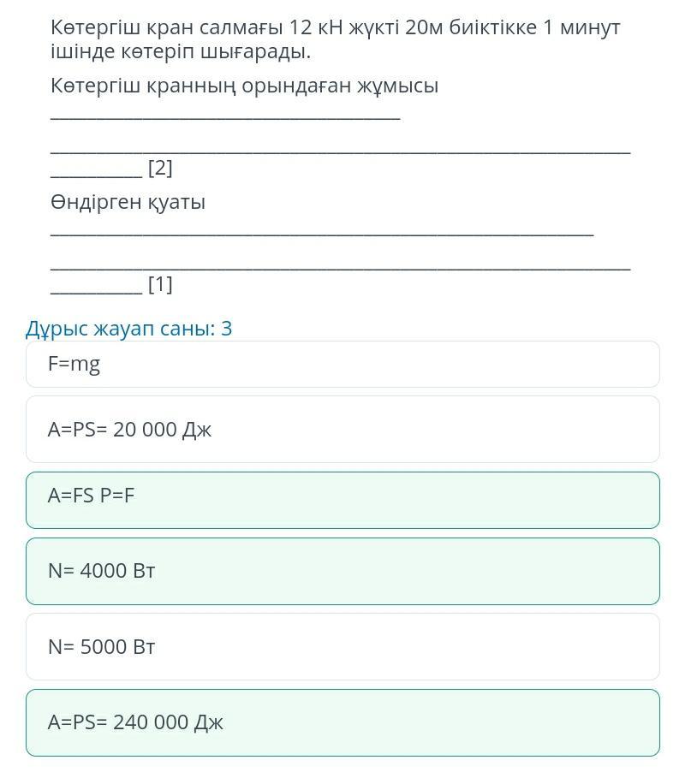
Task: Click the Дұрыс жауап саны: 3 text
Action: point(129,329)
